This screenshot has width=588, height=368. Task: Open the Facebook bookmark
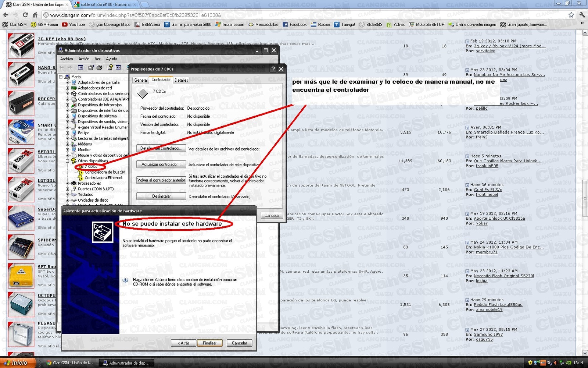click(294, 25)
